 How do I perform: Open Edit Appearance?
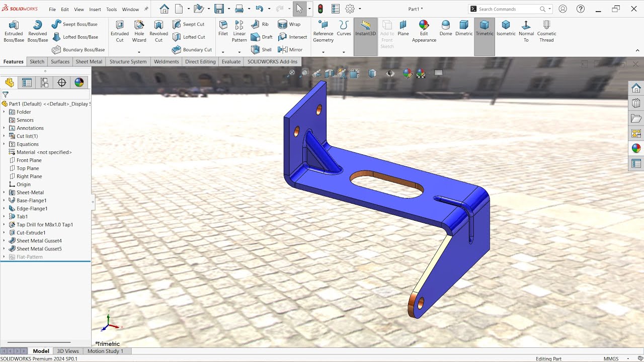tap(424, 31)
